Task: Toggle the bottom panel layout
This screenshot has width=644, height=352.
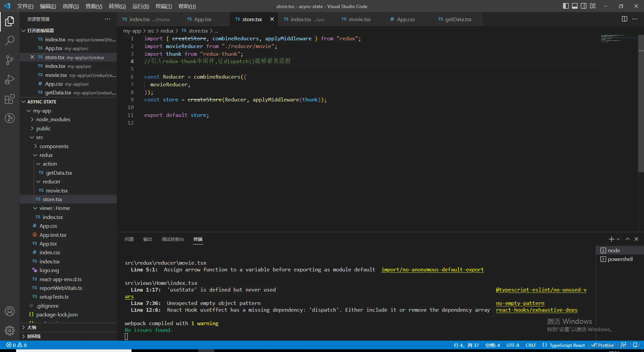Action: 575,6
